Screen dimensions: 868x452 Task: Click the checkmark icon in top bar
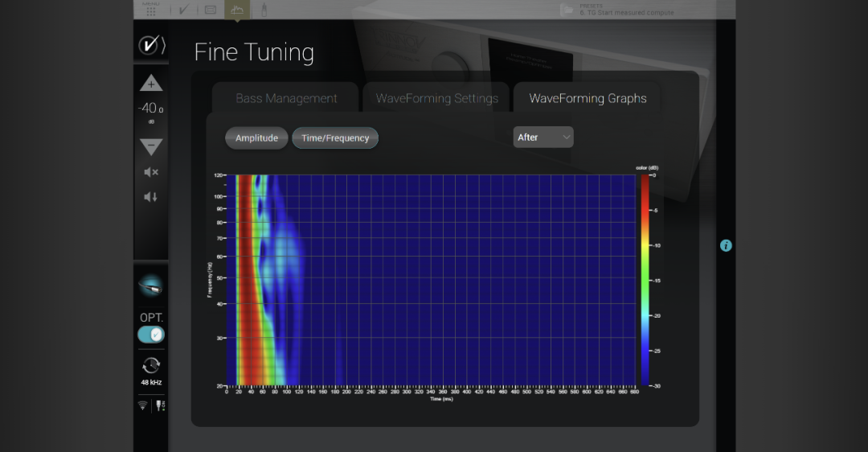click(x=184, y=10)
